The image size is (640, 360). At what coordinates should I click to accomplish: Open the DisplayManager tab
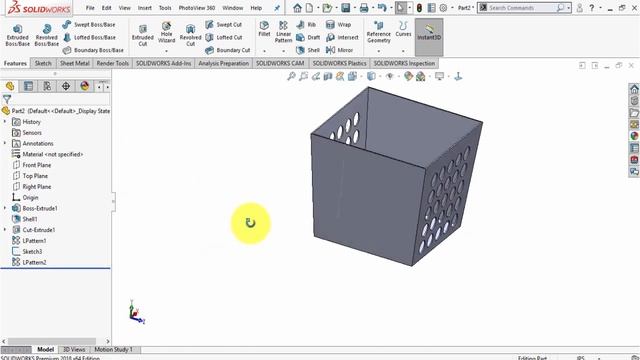tap(84, 86)
